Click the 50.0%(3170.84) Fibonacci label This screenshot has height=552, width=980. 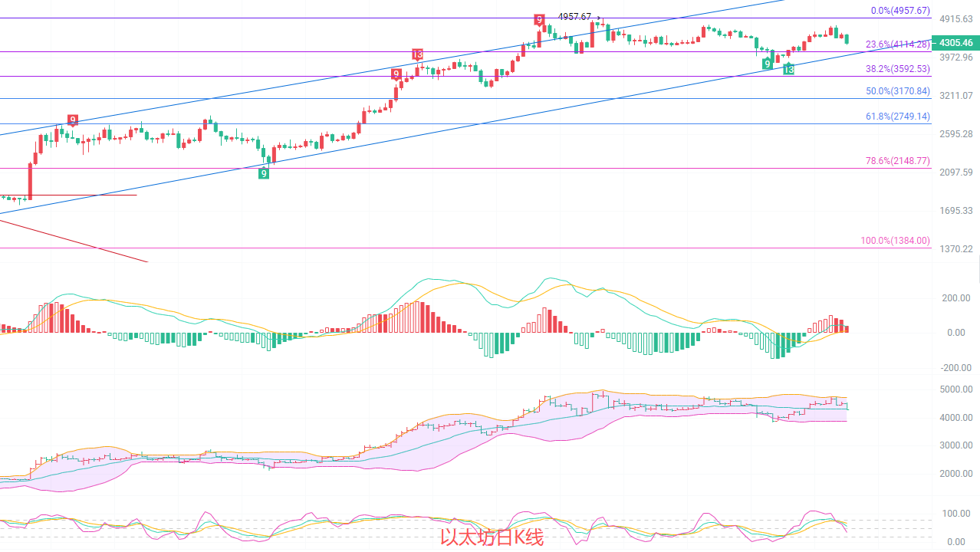coord(897,90)
